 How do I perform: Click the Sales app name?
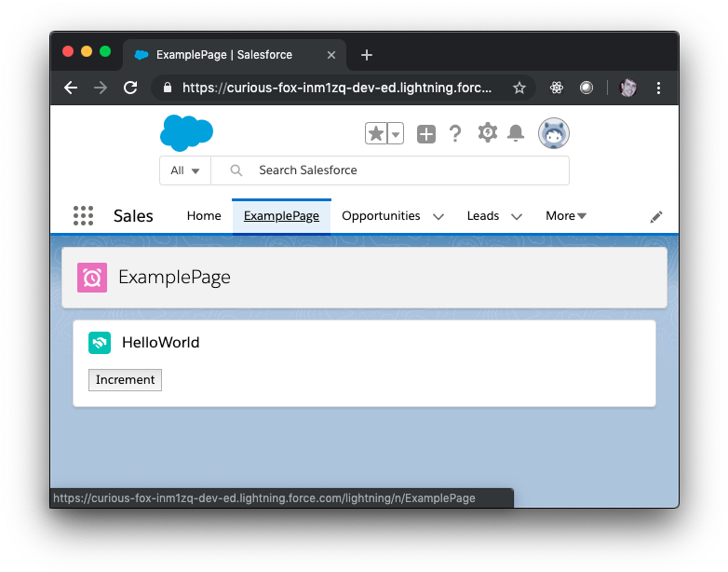tap(133, 216)
